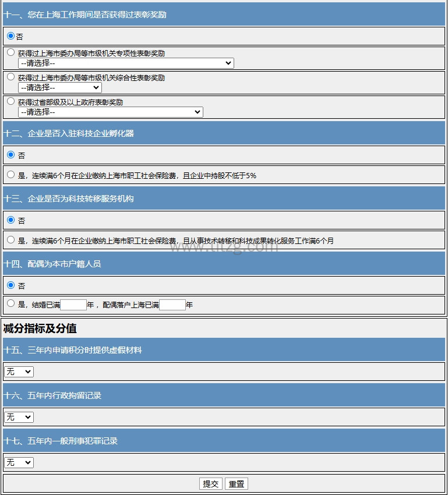Click the 重置 reset button
The height and width of the screenshot is (495, 448).
(x=237, y=483)
